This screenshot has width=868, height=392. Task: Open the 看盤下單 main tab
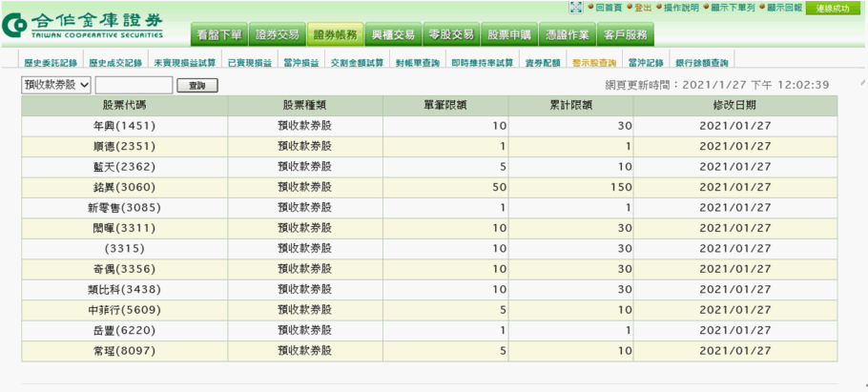tap(218, 34)
